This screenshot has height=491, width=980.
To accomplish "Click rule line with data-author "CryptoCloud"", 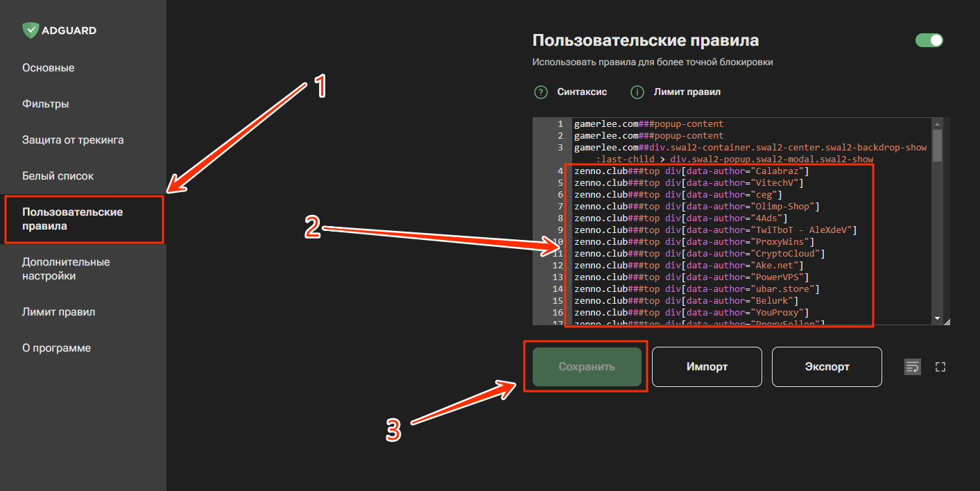I will pyautogui.click(x=700, y=253).
